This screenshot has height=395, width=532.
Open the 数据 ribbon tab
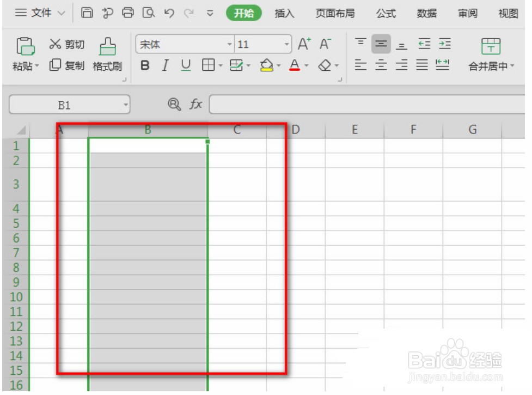click(426, 13)
